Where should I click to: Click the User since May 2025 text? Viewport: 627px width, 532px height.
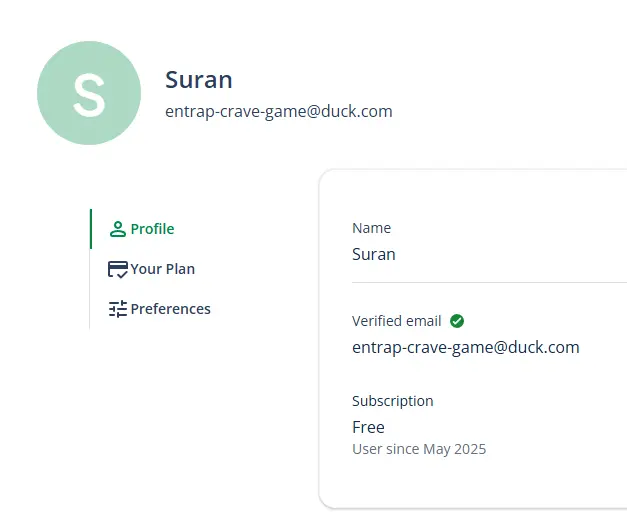click(419, 449)
